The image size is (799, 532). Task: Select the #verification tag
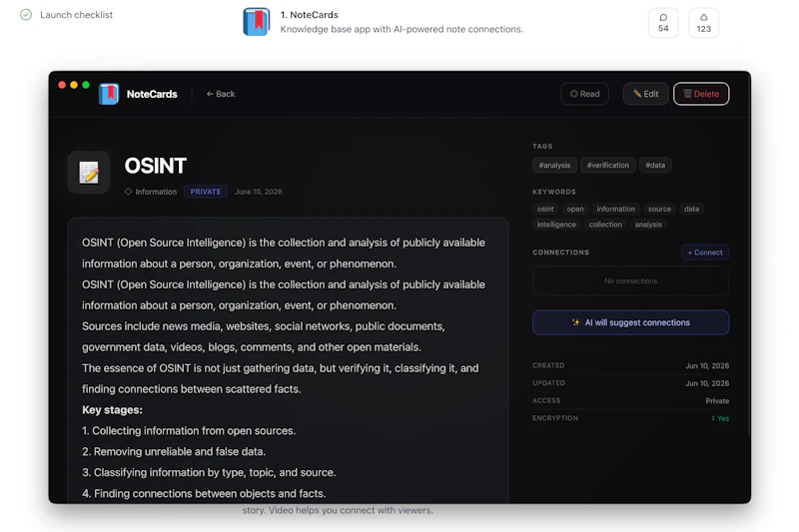tap(608, 165)
